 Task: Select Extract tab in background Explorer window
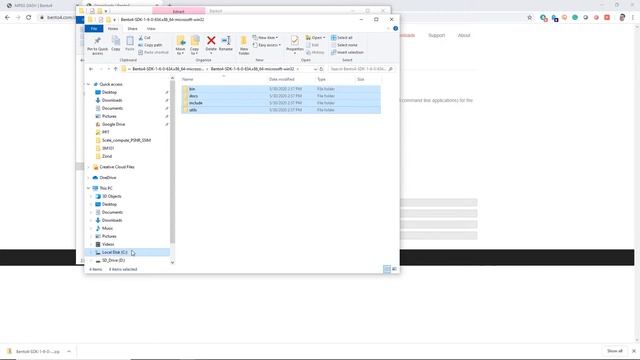click(x=178, y=11)
